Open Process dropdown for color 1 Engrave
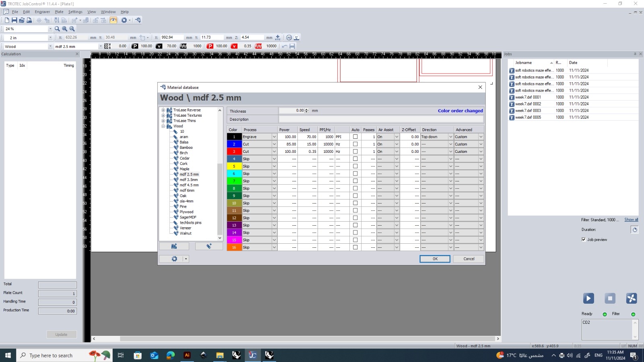This screenshot has height=362, width=644. point(274,137)
